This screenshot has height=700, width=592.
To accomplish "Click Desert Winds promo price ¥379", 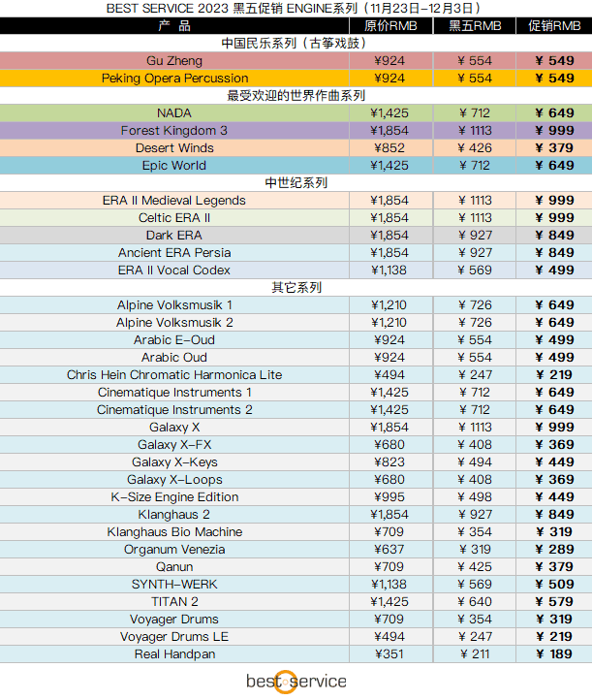I will pyautogui.click(x=554, y=147).
